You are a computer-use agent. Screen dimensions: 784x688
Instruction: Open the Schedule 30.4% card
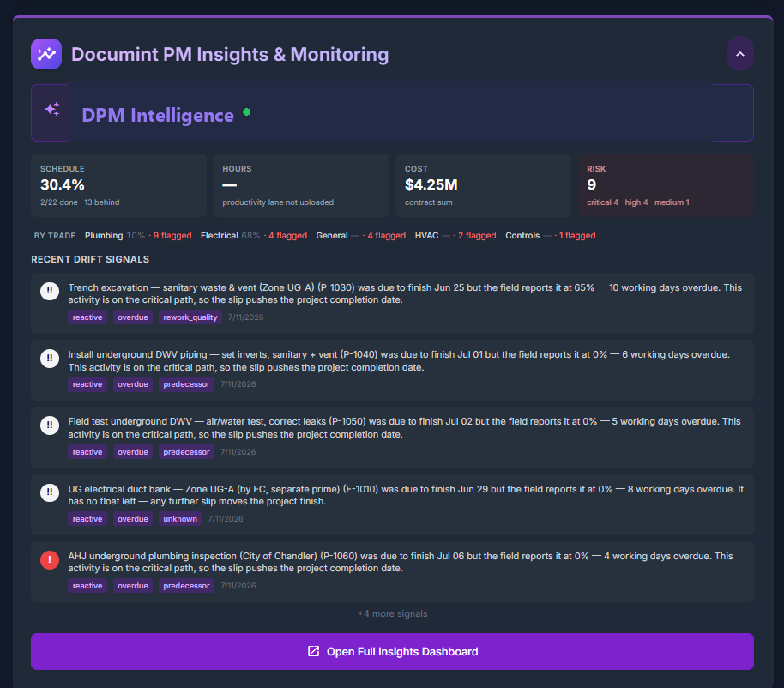tap(119, 185)
